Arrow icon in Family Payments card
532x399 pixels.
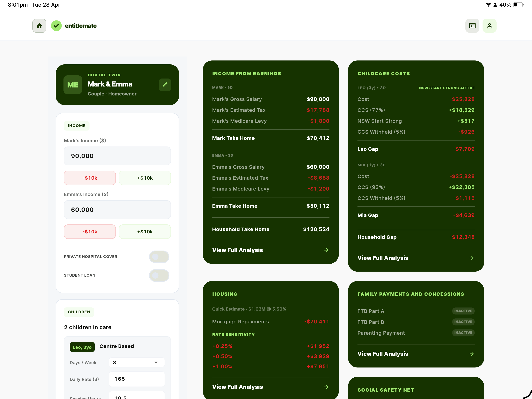click(471, 354)
